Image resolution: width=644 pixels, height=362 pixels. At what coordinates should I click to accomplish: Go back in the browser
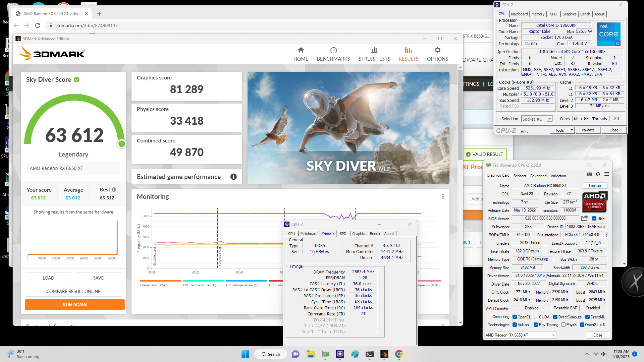16,25
